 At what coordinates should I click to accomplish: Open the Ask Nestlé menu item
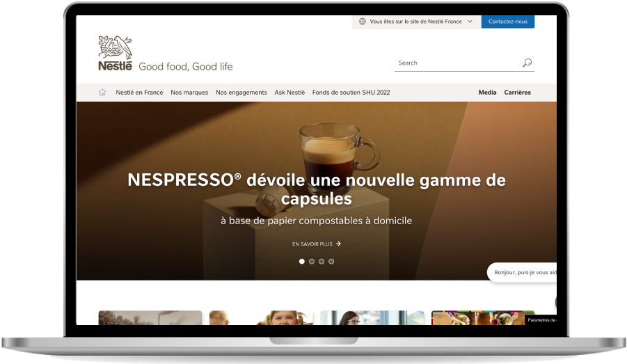pos(289,93)
